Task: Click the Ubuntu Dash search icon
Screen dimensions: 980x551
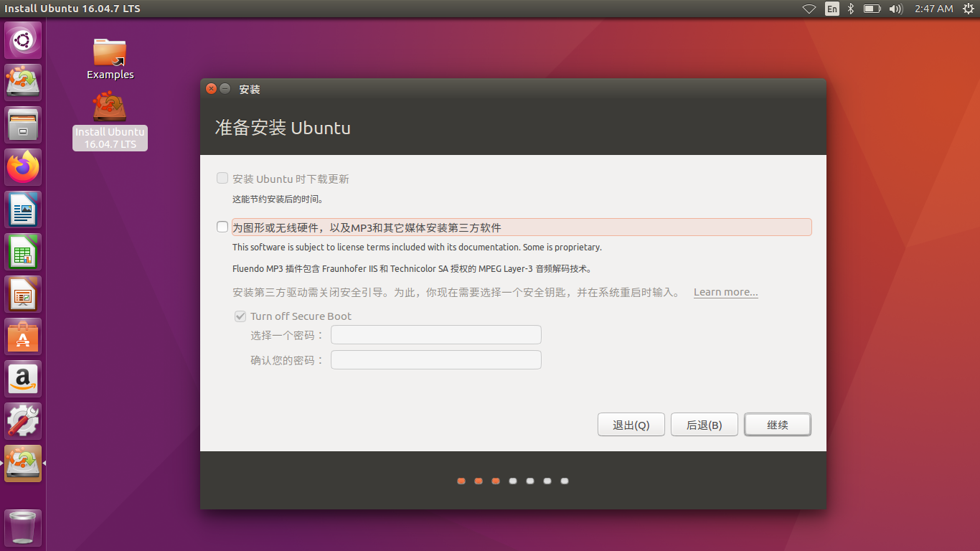Action: 23,41
